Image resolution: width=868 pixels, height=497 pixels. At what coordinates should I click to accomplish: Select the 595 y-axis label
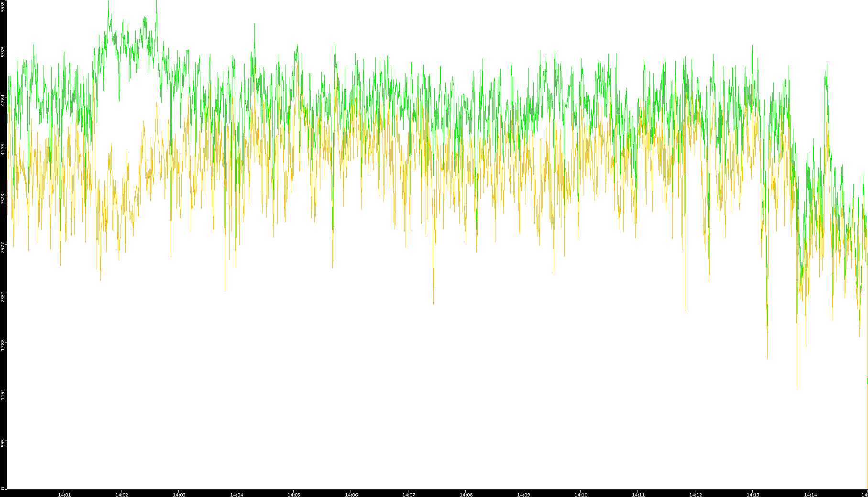(x=3, y=443)
